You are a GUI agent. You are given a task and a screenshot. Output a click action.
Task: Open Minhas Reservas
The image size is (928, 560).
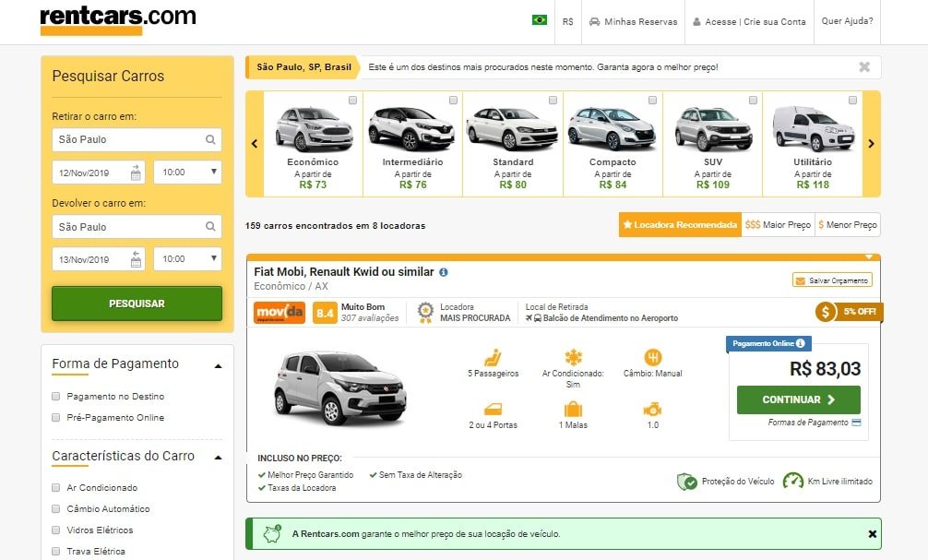[633, 22]
